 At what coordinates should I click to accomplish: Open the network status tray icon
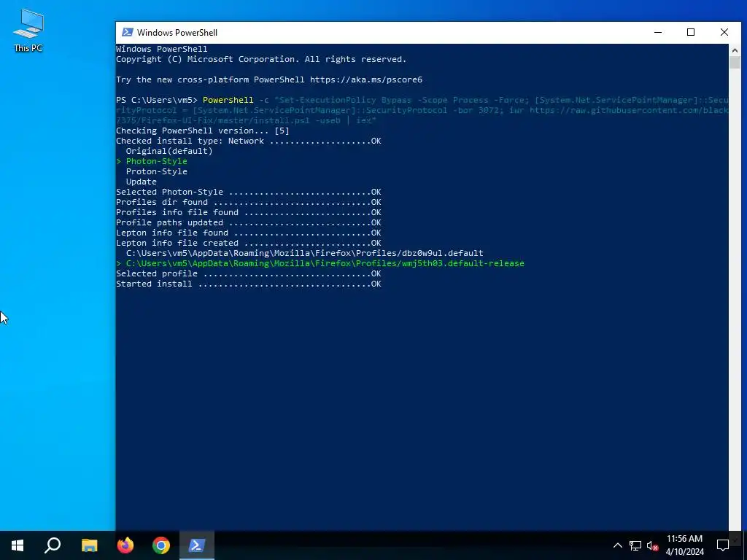pyautogui.click(x=635, y=545)
